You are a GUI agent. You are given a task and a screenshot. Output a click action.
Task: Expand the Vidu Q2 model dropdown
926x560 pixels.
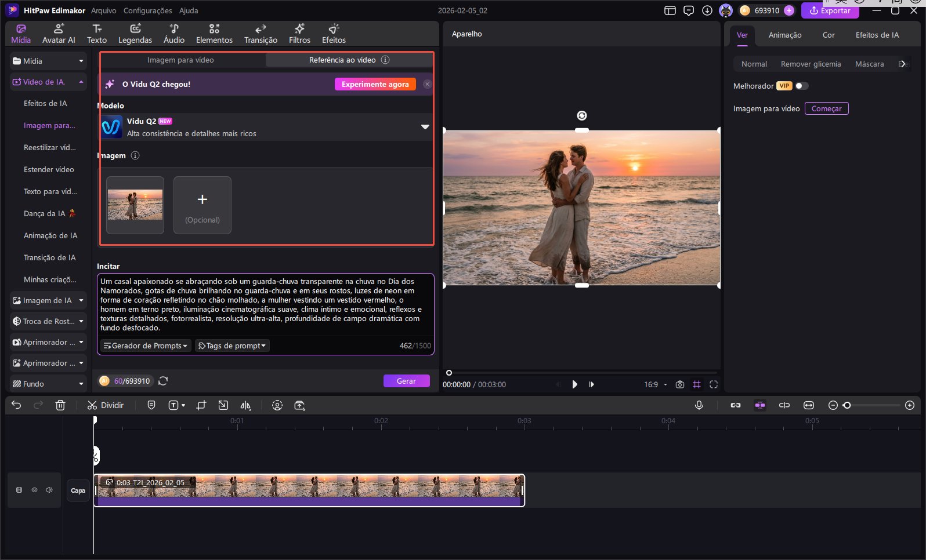[425, 127]
